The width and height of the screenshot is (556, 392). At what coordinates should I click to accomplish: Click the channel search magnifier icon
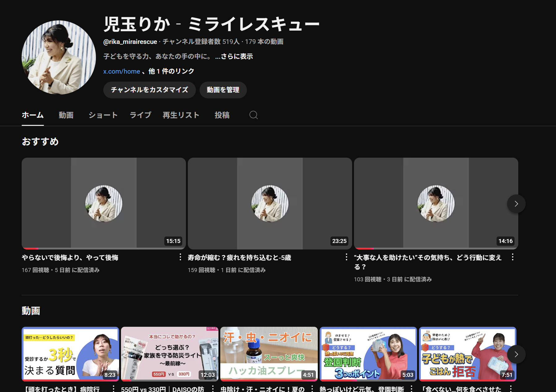pos(253,115)
